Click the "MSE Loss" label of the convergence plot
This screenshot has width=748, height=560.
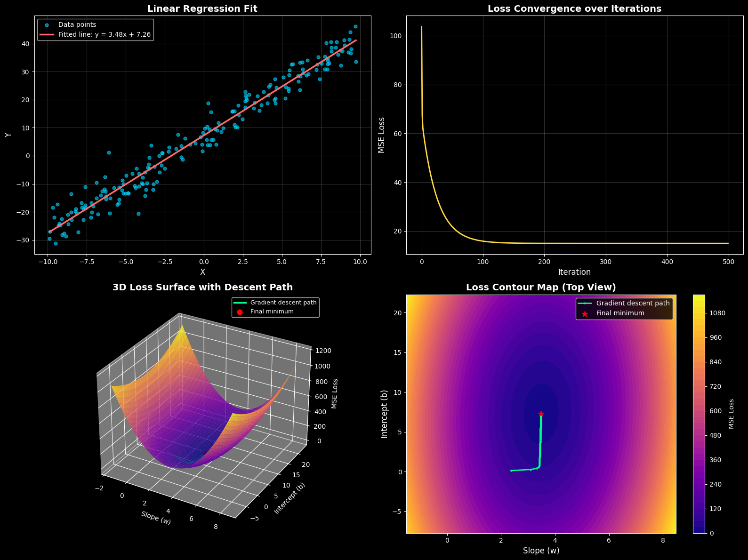click(382, 135)
